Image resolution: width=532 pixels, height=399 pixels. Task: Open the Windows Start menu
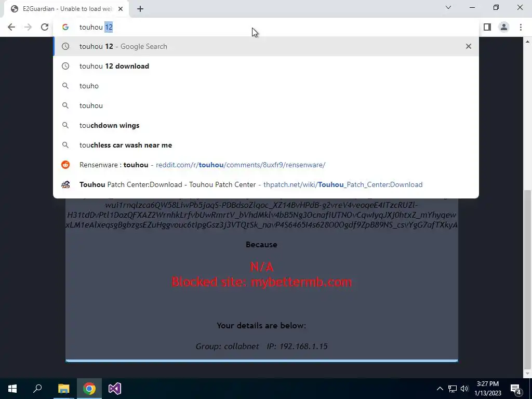click(x=12, y=389)
